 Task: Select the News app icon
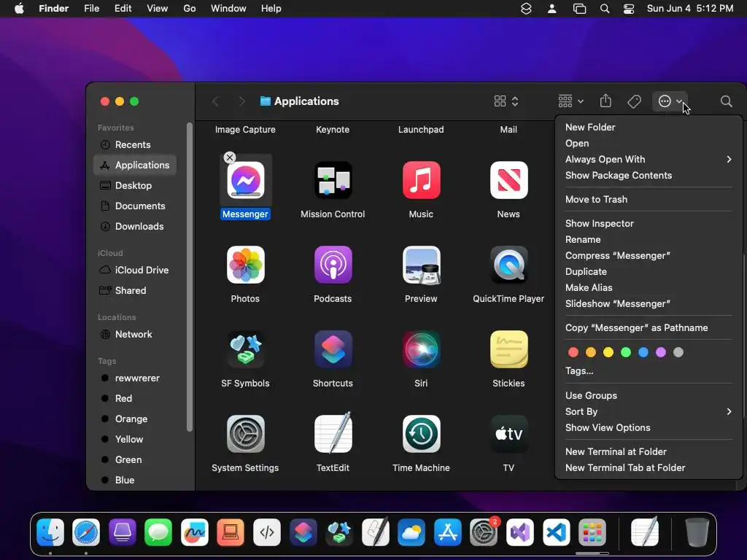click(508, 180)
